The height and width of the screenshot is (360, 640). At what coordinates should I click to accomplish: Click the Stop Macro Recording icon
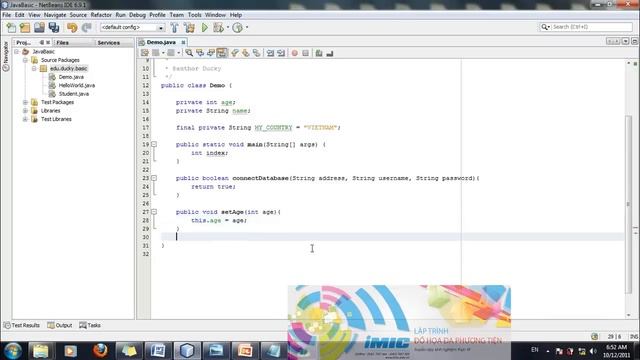[305, 53]
